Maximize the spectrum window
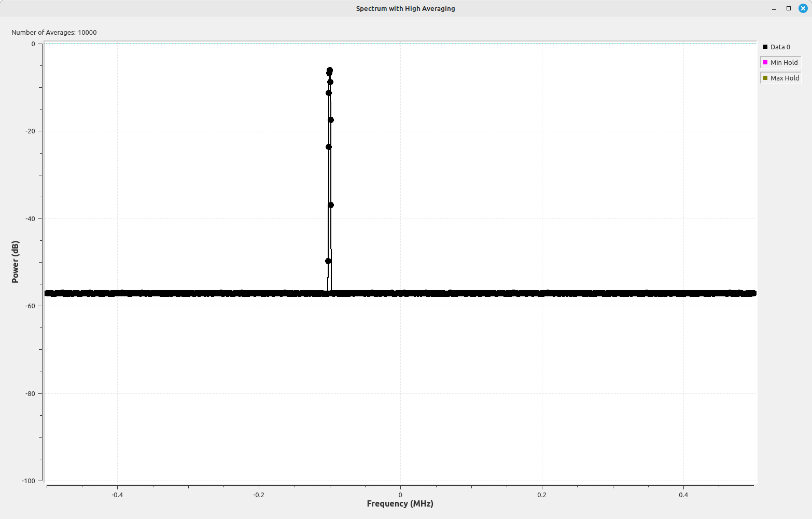 [x=789, y=8]
